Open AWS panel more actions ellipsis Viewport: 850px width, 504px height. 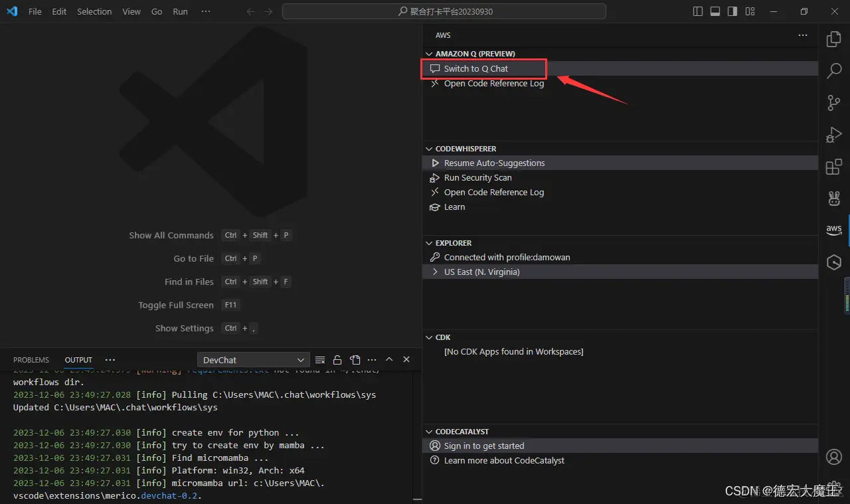[803, 35]
